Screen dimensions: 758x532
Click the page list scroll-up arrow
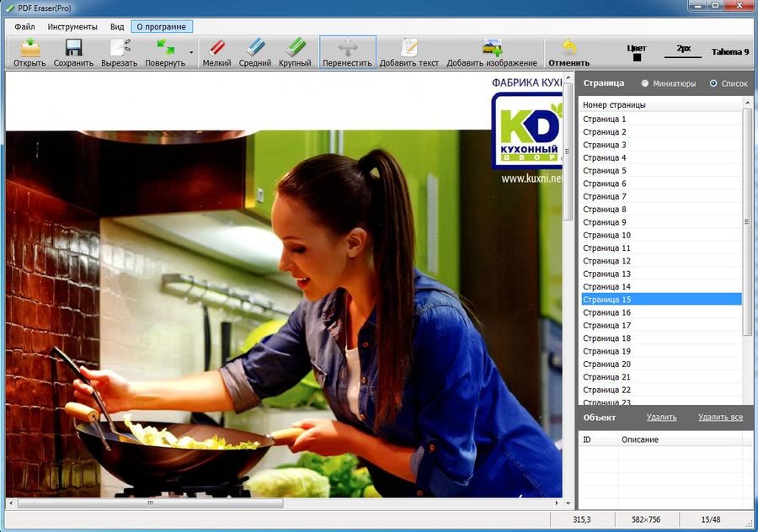(747, 103)
